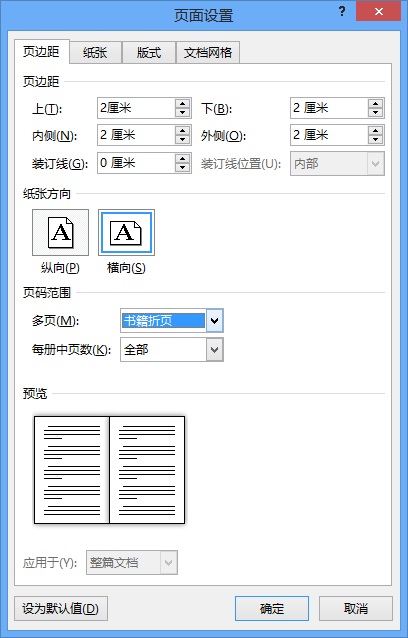Open the 应用于 apply-to dropdown
This screenshot has width=408, height=638.
tap(169, 563)
